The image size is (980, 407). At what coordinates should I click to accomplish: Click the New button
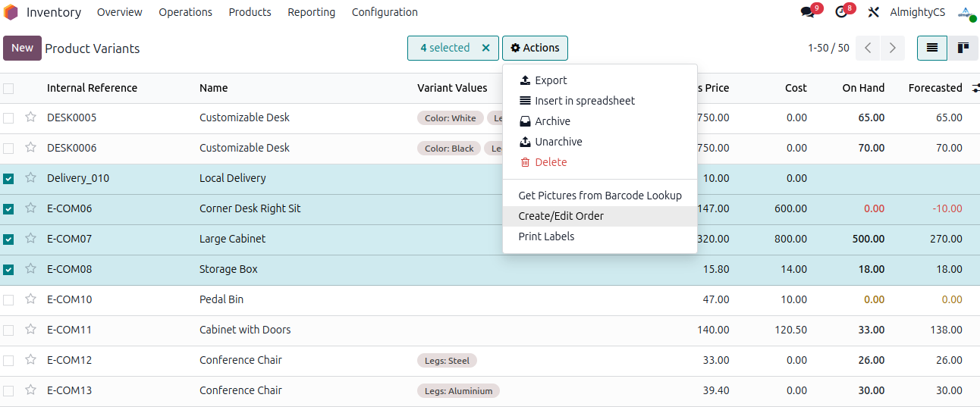(x=22, y=48)
